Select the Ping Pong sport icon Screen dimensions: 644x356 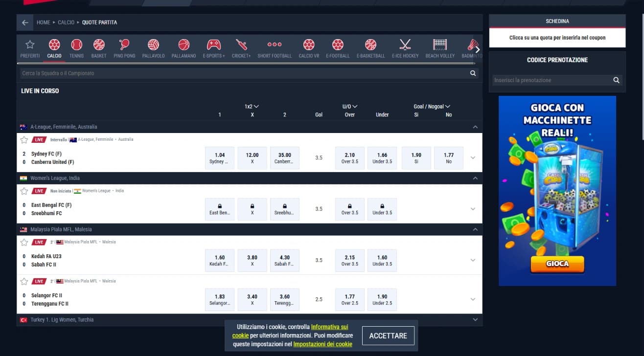click(x=124, y=47)
